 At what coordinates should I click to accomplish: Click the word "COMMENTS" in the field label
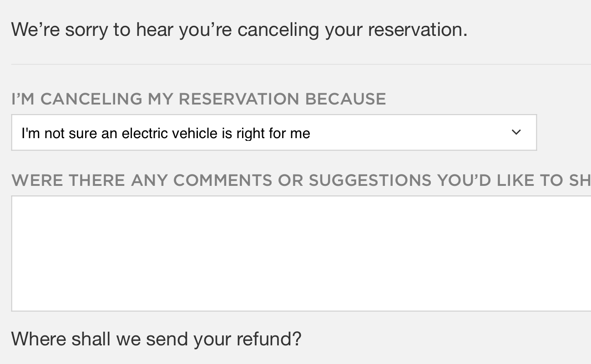pyautogui.click(x=222, y=180)
